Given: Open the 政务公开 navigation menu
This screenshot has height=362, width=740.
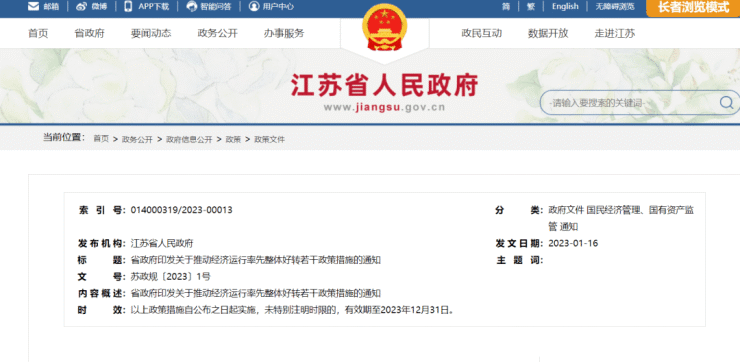Looking at the screenshot, I should (x=218, y=34).
